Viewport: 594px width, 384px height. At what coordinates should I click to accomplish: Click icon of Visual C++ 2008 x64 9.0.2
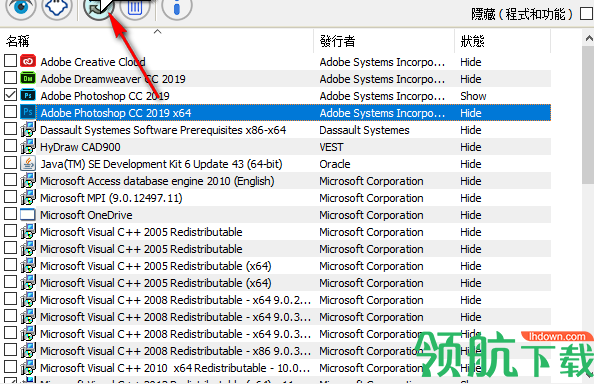click(x=28, y=300)
